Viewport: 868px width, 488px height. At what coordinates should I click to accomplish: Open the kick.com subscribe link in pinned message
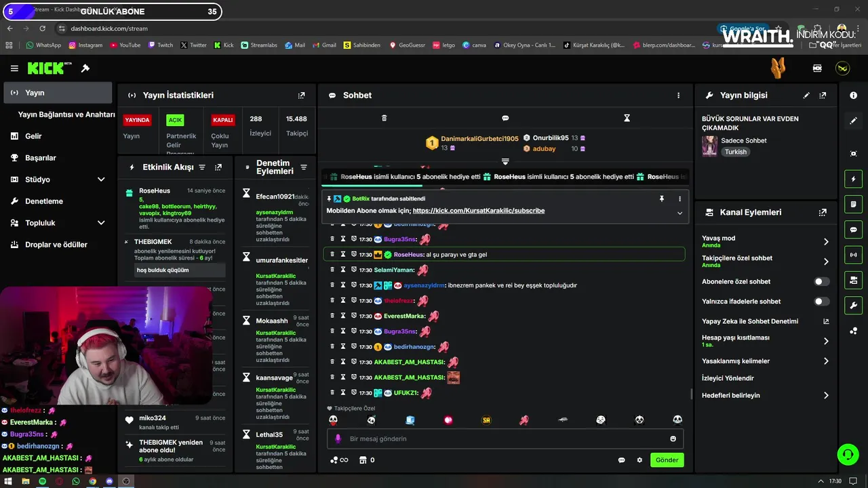pos(478,211)
